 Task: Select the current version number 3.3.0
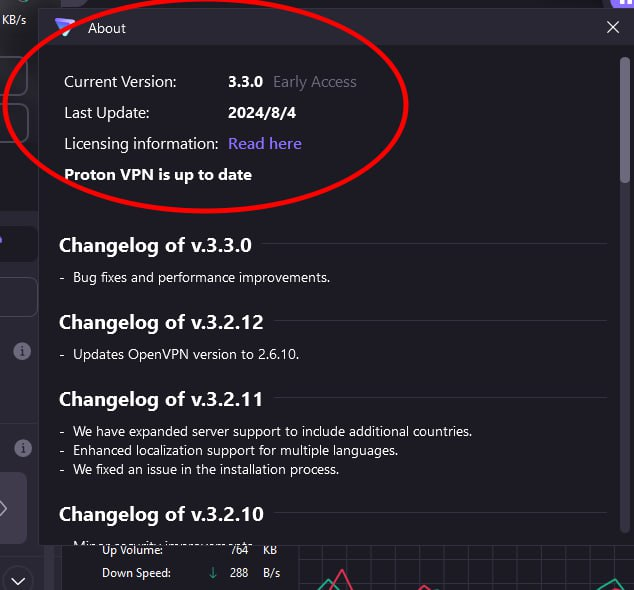point(245,82)
